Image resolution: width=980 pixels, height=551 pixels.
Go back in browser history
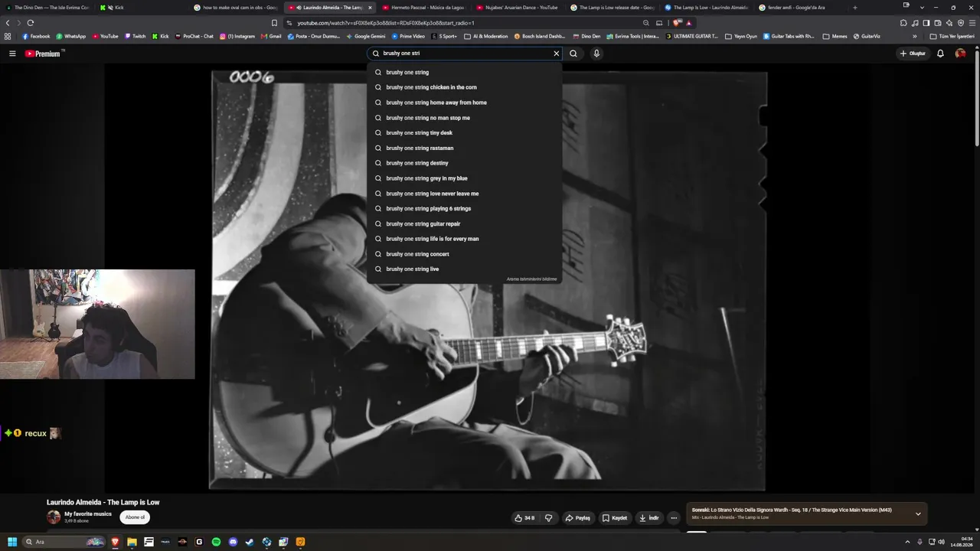point(8,23)
